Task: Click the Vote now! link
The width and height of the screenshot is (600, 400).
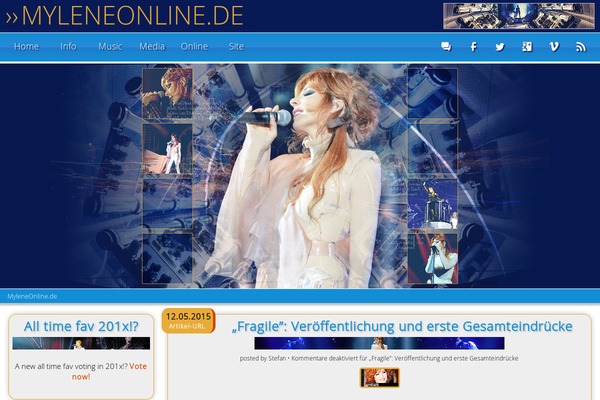Action: 109,371
